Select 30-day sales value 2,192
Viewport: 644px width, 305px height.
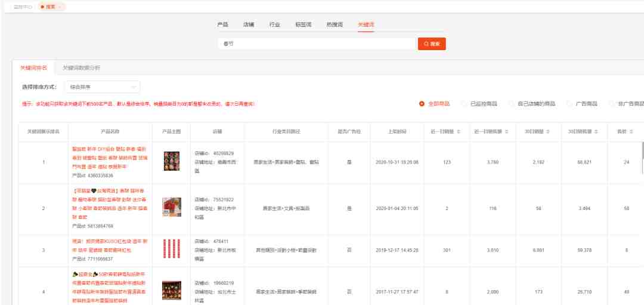[538, 162]
